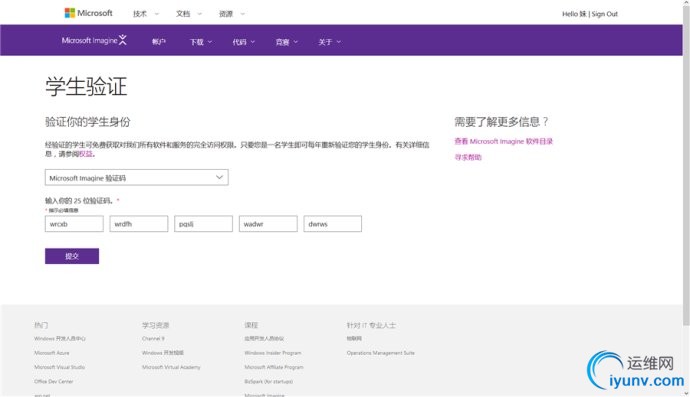The image size is (690, 397).
Task: Open the Microsoft Azure footer link
Action: pos(51,353)
